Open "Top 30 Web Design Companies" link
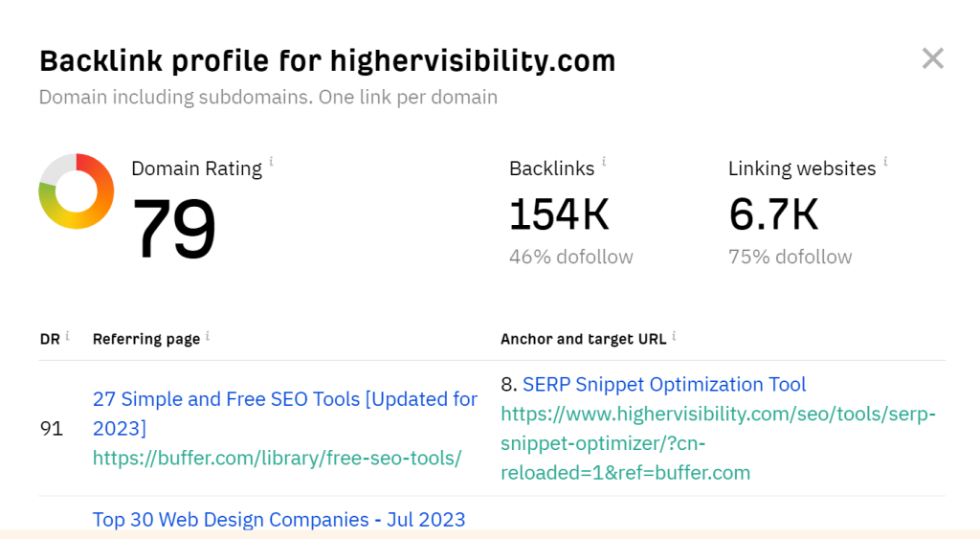Image resolution: width=980 pixels, height=539 pixels. [278, 520]
